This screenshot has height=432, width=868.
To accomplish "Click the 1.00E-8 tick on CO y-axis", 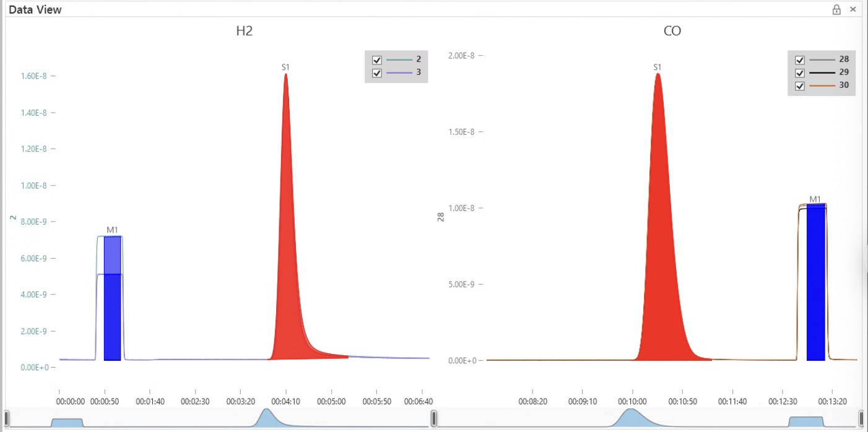I will (460, 208).
